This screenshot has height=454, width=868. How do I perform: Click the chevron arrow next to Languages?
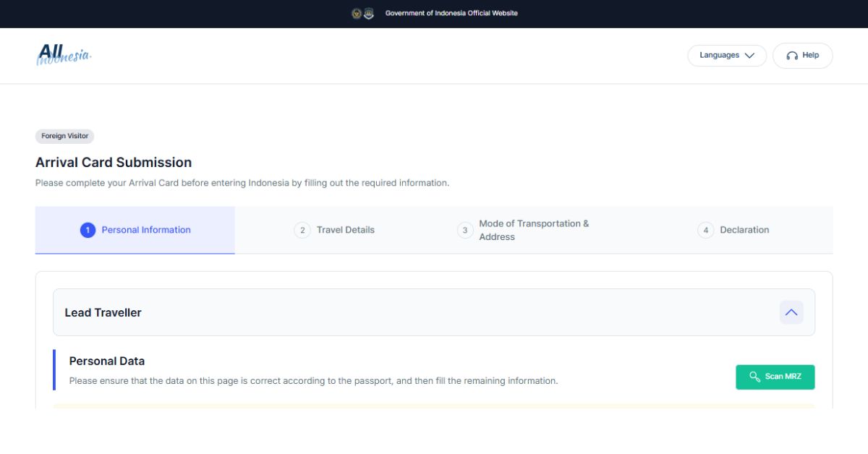pos(749,56)
